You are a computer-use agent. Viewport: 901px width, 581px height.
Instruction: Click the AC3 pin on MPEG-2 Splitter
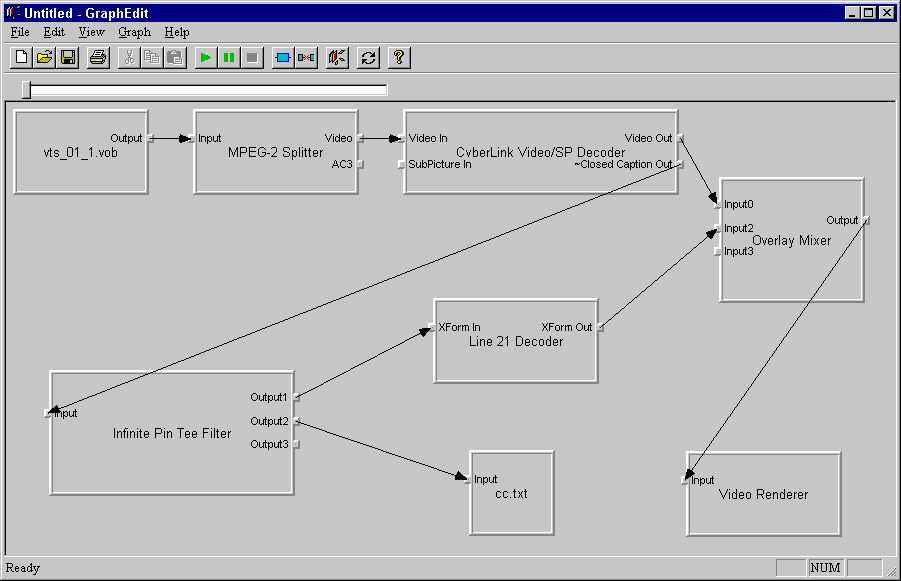360,164
